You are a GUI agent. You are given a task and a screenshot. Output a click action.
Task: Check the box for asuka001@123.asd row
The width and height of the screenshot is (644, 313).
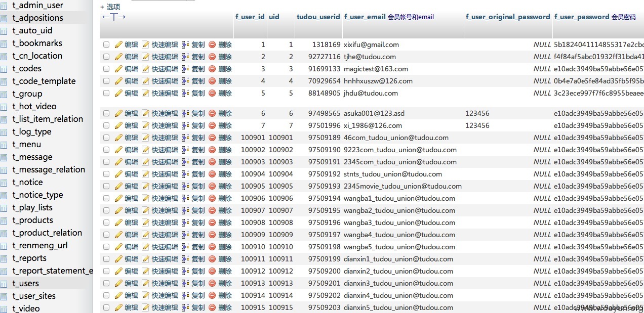(106, 113)
